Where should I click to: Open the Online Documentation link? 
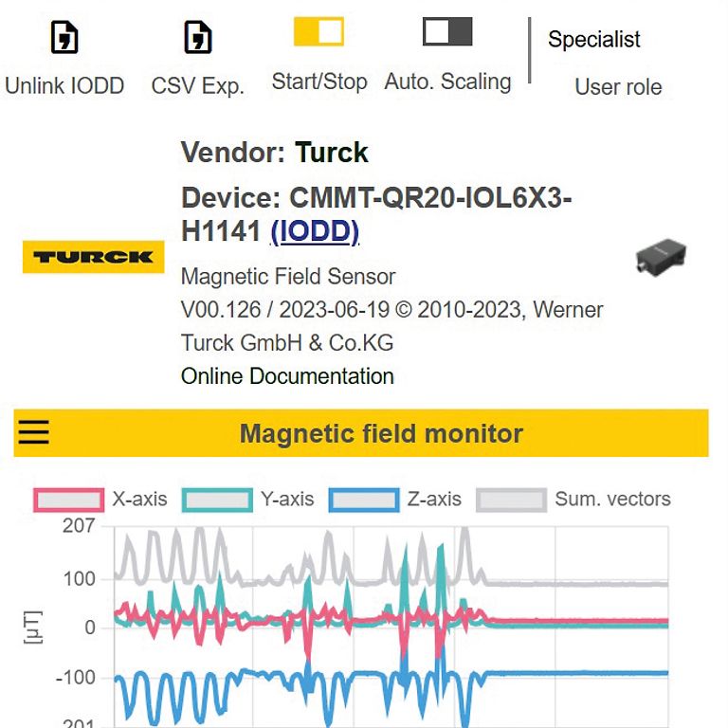coord(287,376)
